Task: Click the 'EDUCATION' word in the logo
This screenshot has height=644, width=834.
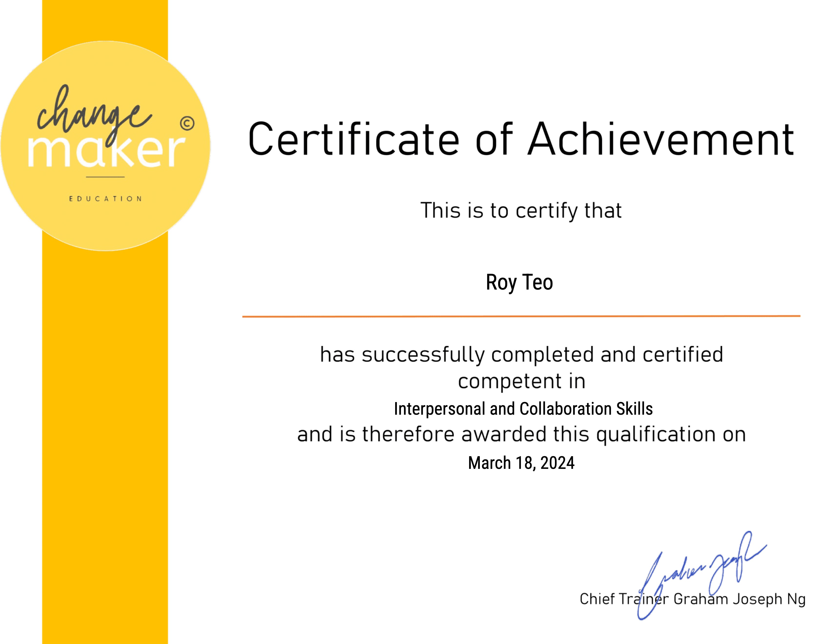Action: (x=105, y=199)
